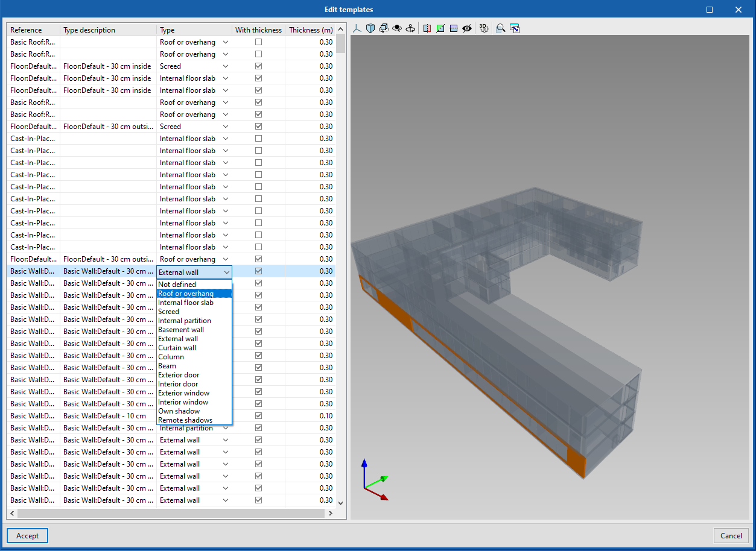This screenshot has height=551, width=756.
Task: Uncheck With thickness on the highlighted External wall row
Action: [x=258, y=271]
